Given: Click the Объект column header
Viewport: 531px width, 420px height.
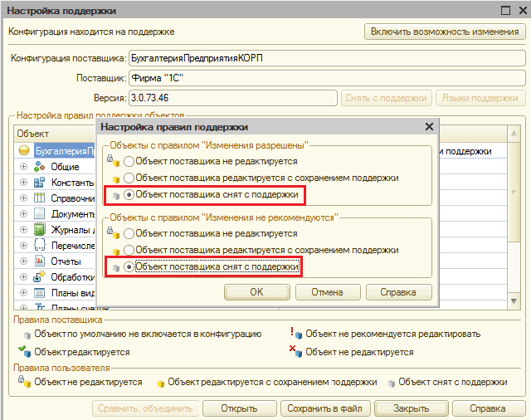Looking at the screenshot, I should pyautogui.click(x=33, y=134).
